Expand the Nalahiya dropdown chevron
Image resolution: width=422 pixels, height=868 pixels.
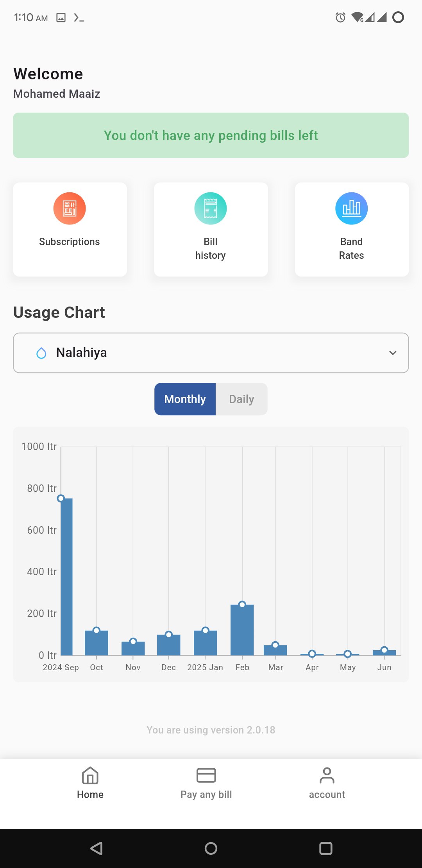393,353
